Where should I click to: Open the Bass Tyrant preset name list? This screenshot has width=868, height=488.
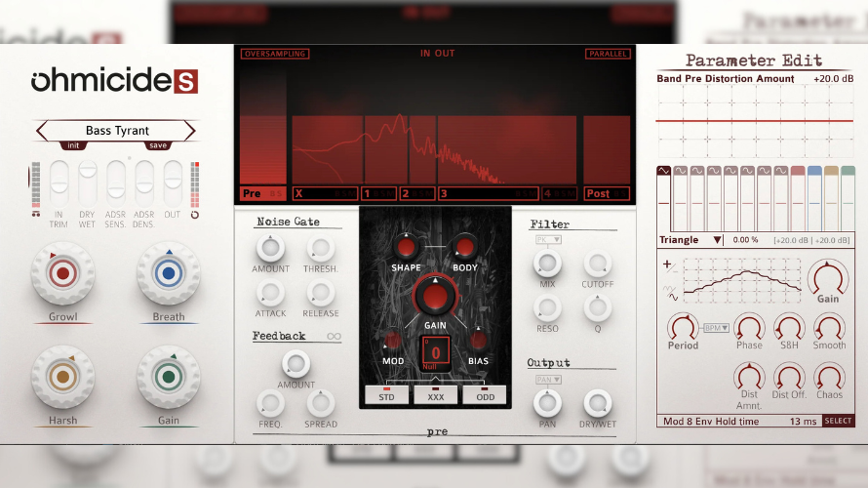[x=117, y=131]
